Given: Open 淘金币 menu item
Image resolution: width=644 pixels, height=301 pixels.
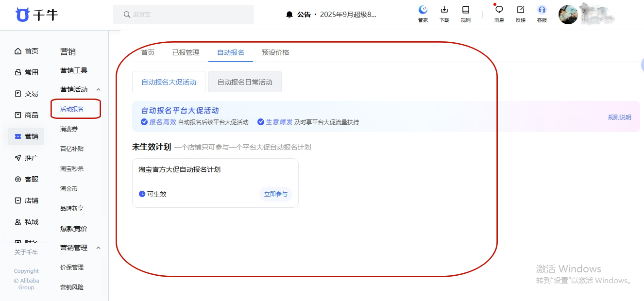Looking at the screenshot, I should tap(69, 188).
